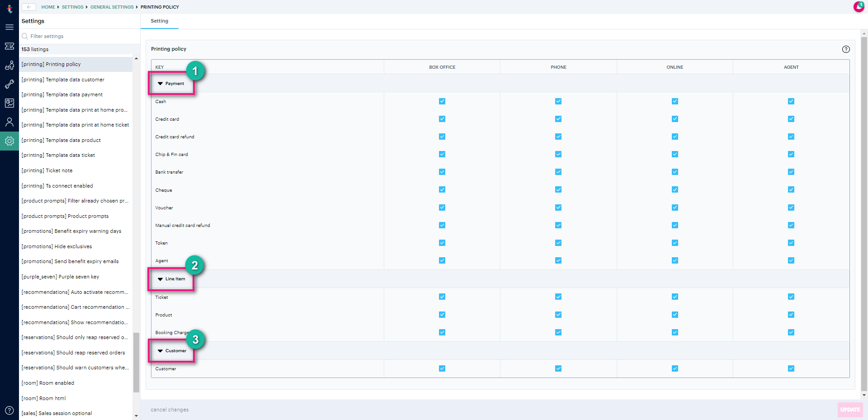Open the customer profile sidebar icon
Image resolution: width=868 pixels, height=420 pixels.
coord(9,122)
